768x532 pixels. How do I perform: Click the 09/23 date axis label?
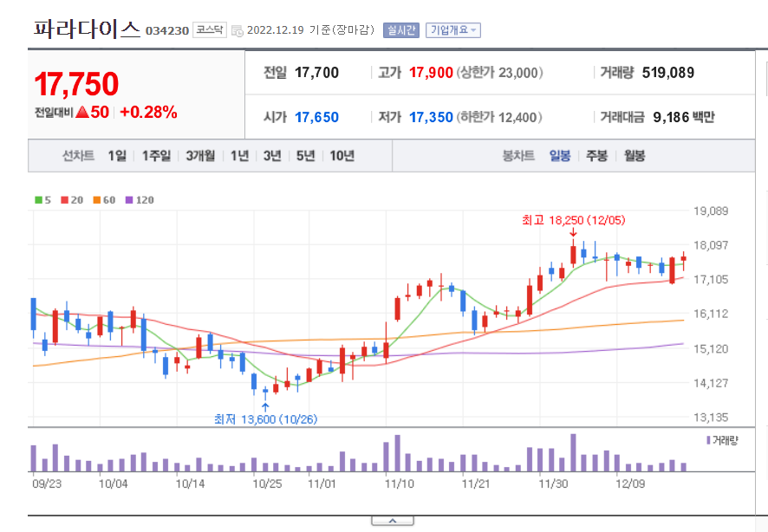coord(47,484)
